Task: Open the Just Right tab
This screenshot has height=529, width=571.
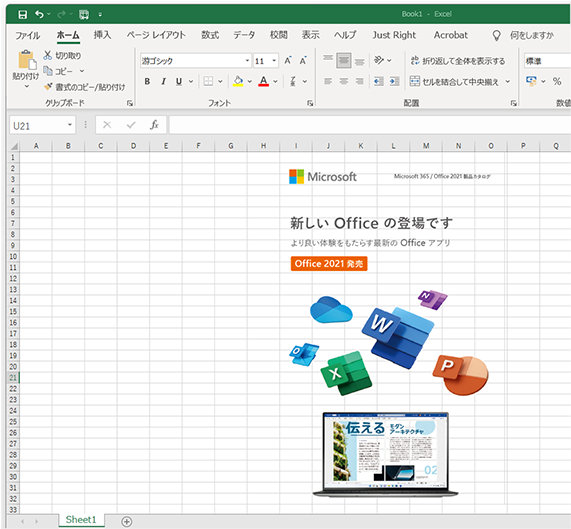Action: pyautogui.click(x=394, y=35)
